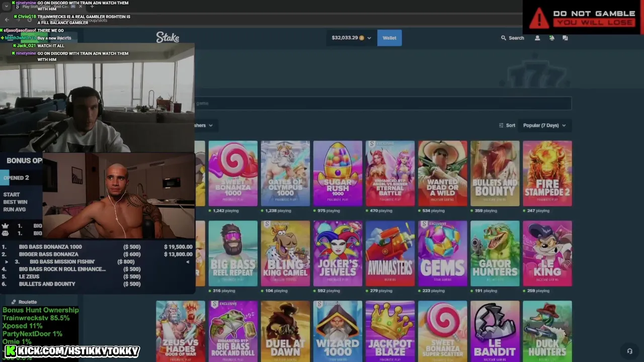Open Bullets and Bounty game
Viewport: 644px width, 362px height.
pos(495,173)
